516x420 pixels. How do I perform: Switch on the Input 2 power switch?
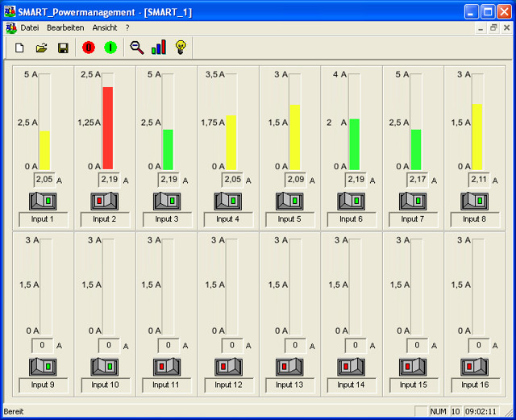coord(105,201)
